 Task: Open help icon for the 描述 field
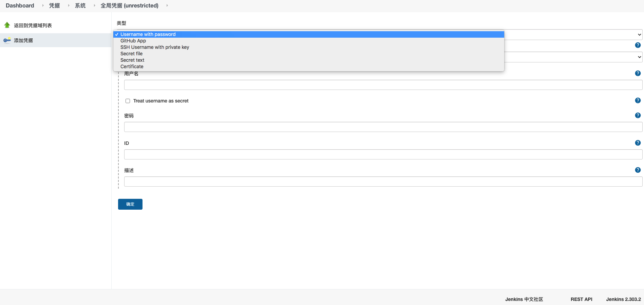pyautogui.click(x=638, y=170)
